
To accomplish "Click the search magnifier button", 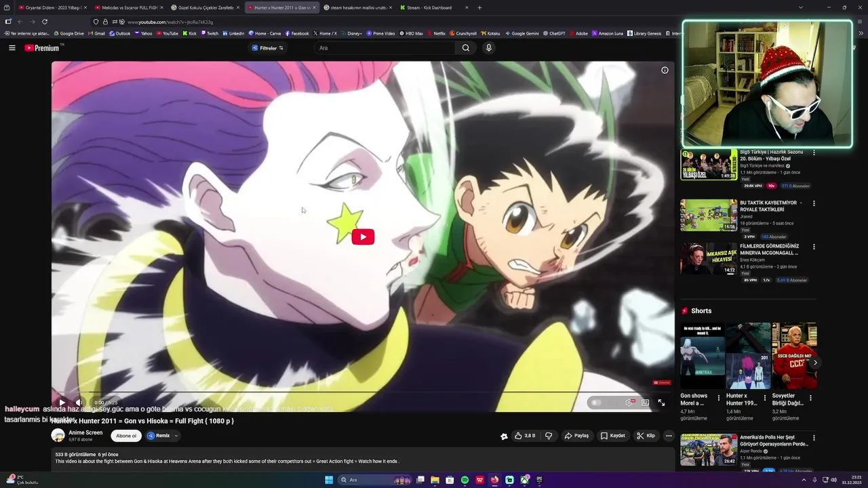I will coord(466,47).
